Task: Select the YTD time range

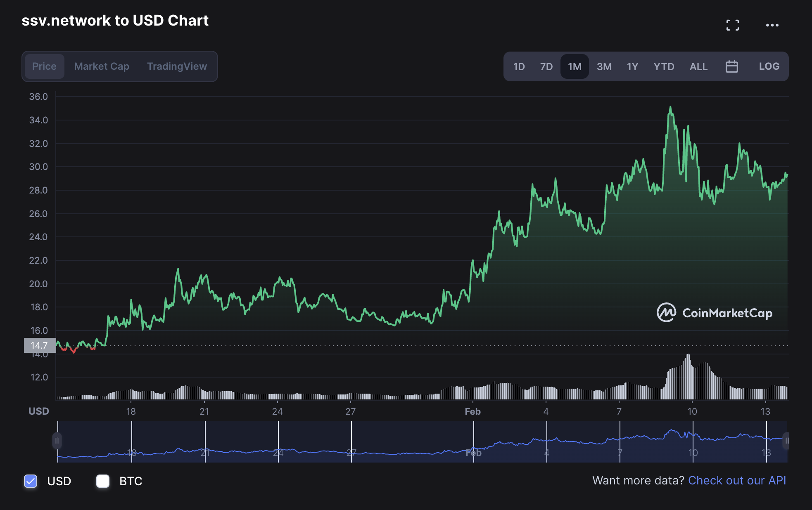Action: 664,66
